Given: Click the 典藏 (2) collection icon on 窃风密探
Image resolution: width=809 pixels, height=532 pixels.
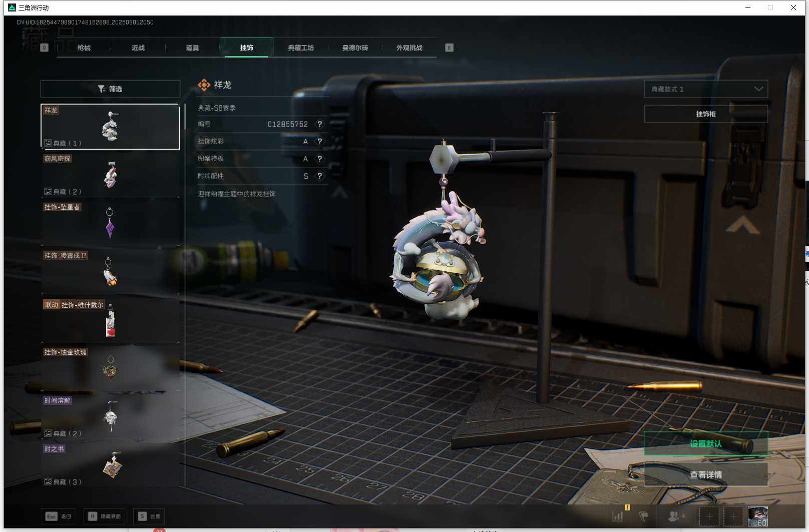Looking at the screenshot, I should point(48,192).
